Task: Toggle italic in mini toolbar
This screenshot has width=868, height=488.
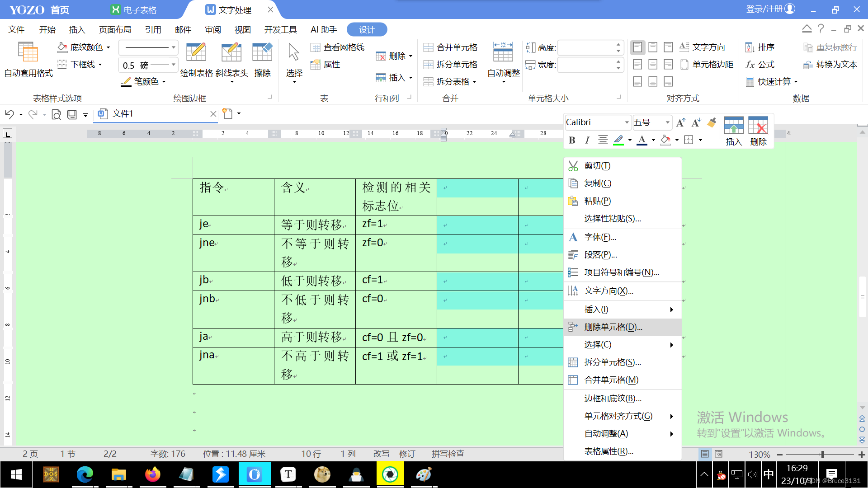Action: click(x=587, y=140)
